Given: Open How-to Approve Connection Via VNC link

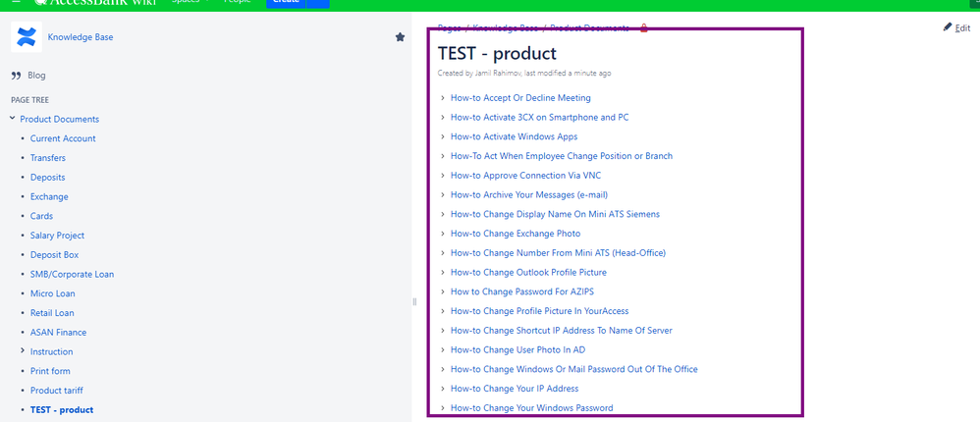Looking at the screenshot, I should point(525,176).
